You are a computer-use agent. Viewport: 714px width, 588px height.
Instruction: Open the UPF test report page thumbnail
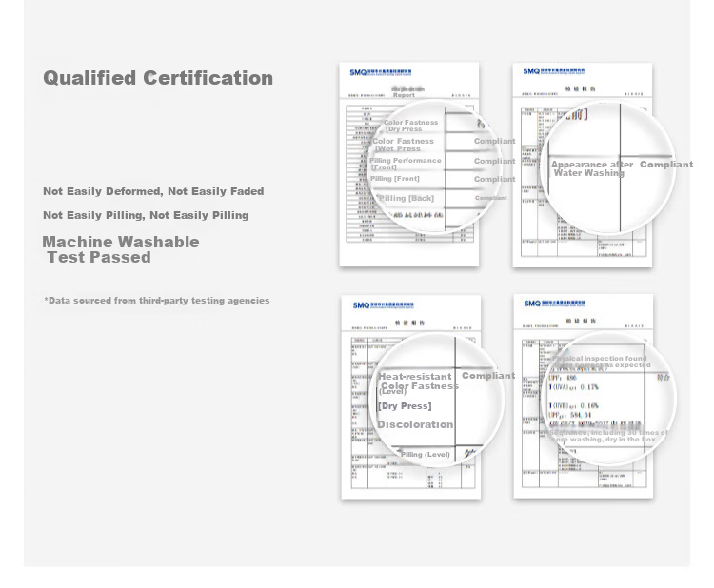pyautogui.click(x=584, y=396)
